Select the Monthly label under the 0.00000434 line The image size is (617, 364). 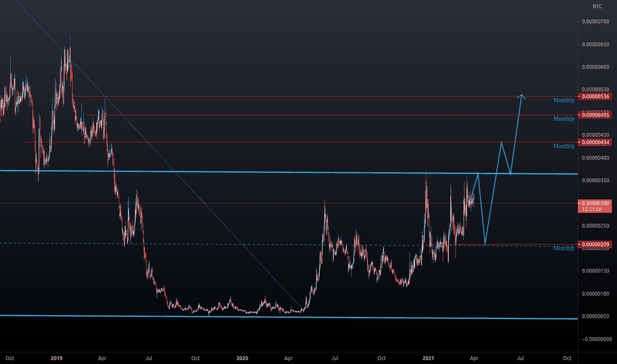(x=564, y=146)
